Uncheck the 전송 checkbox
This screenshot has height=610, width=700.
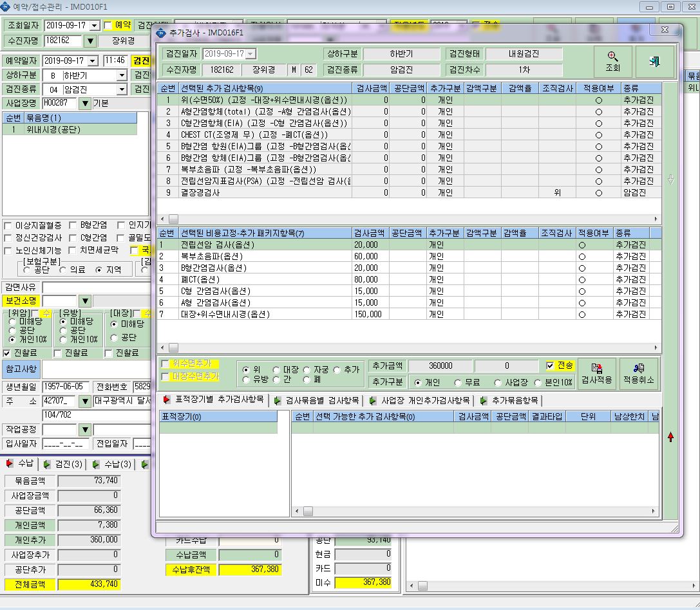550,366
